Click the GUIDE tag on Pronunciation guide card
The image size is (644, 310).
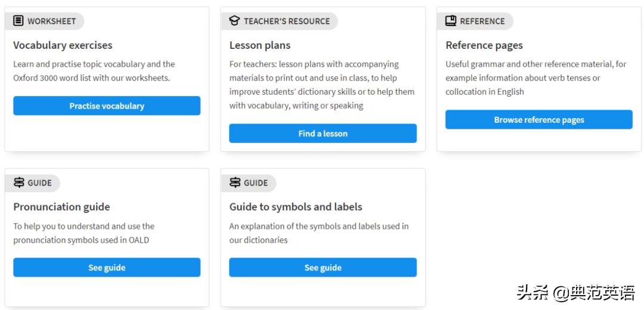click(x=39, y=183)
